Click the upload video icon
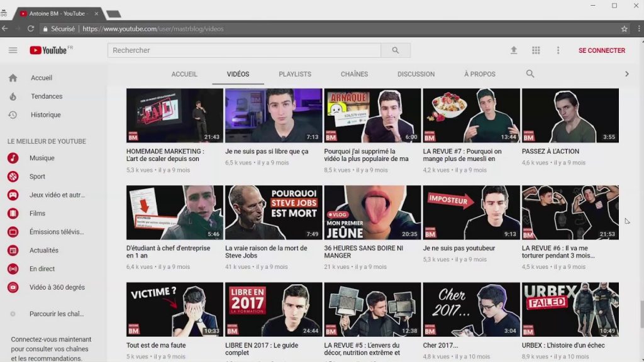 click(x=514, y=50)
